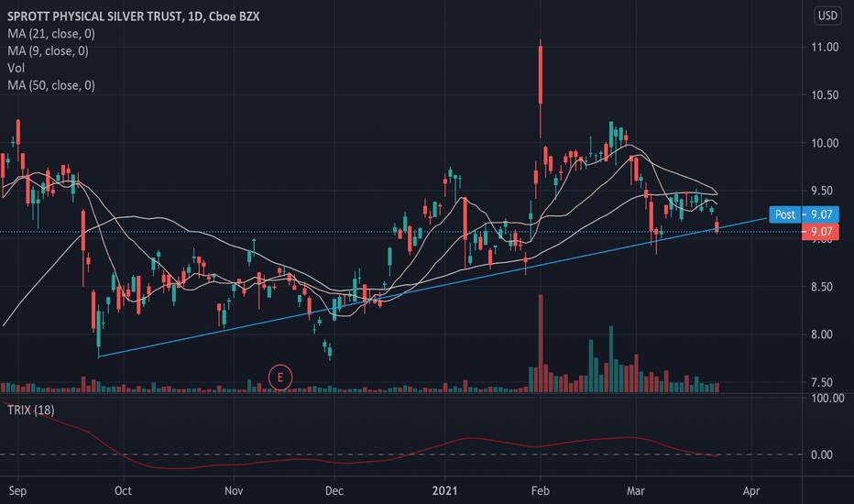This screenshot has height=504, width=854.
Task: Click the Oct time axis label
Action: coord(123,491)
